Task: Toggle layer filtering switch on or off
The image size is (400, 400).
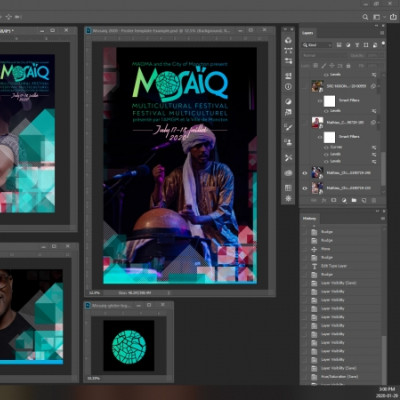Action: coord(383,44)
